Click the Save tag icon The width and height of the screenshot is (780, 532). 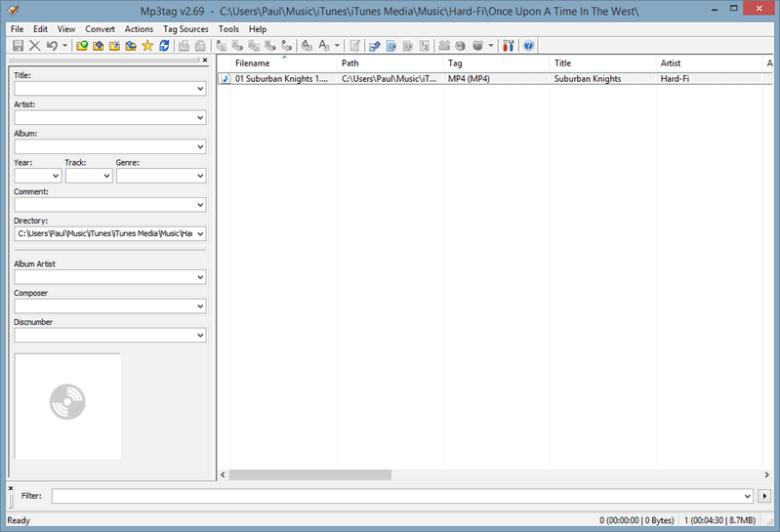coord(18,46)
